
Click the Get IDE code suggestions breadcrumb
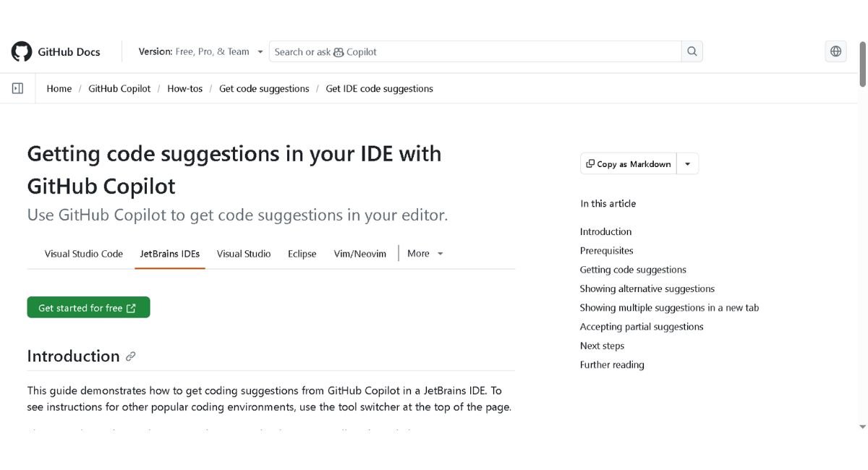379,89
